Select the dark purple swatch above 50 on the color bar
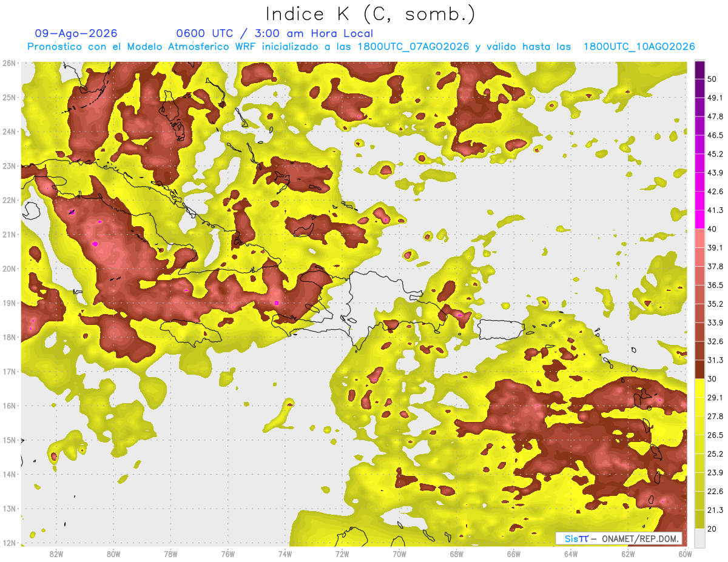The height and width of the screenshot is (562, 728). [700, 70]
